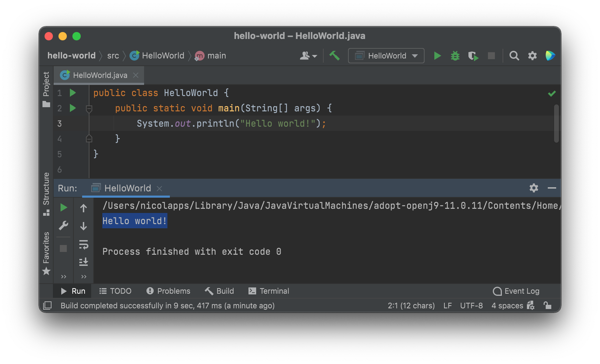
Task: Open Search Everywhere magnifier icon
Action: point(514,56)
